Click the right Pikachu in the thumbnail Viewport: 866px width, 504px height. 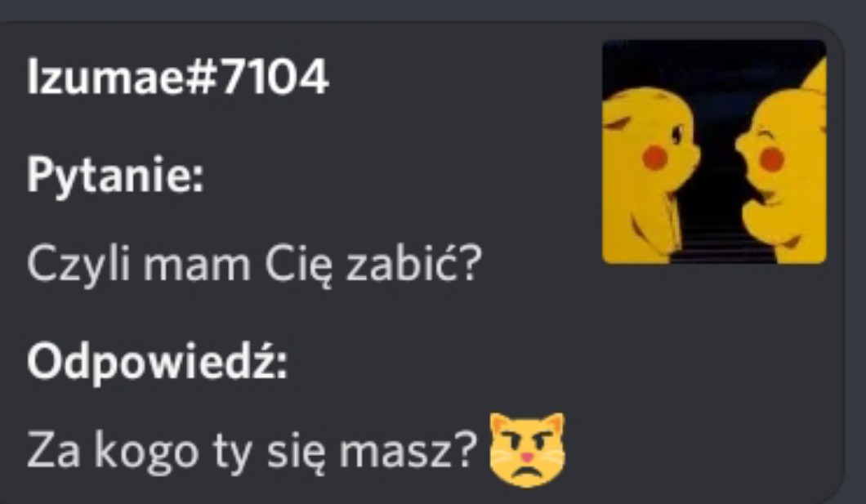coord(783,160)
